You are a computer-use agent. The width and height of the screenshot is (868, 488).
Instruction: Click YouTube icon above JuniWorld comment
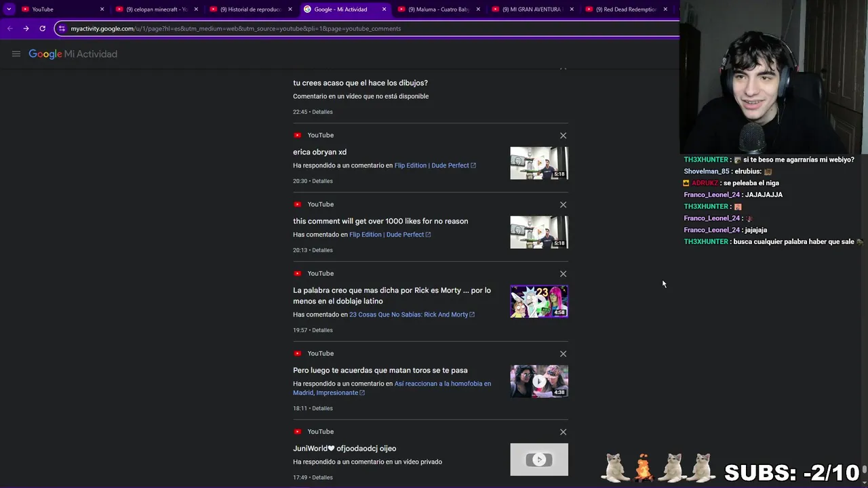pyautogui.click(x=297, y=432)
